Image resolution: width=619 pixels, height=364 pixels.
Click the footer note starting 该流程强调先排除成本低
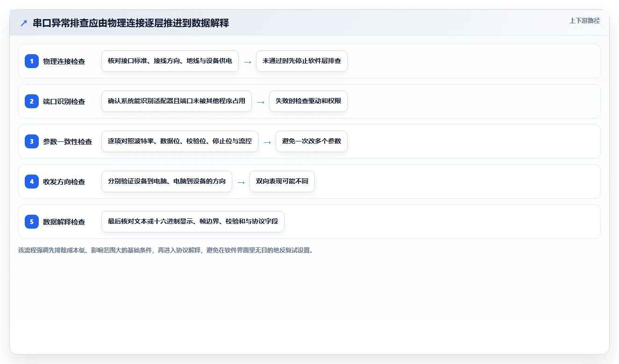[x=166, y=250]
